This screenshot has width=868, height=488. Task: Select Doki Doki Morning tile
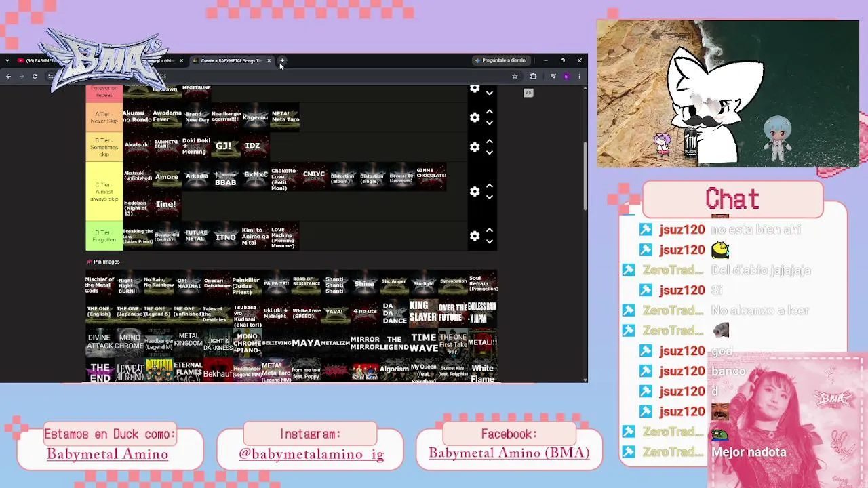click(196, 146)
